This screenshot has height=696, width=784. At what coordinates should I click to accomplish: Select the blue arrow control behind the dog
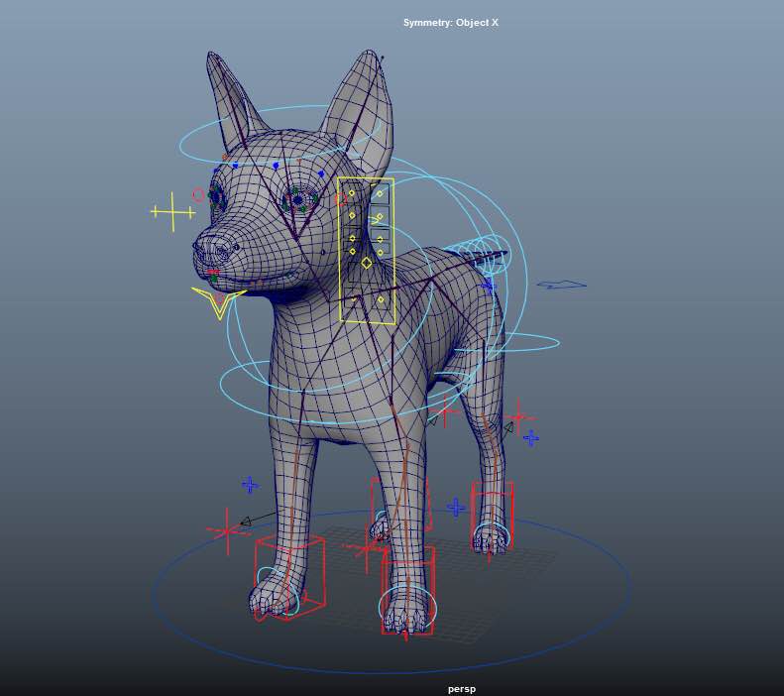tap(562, 285)
